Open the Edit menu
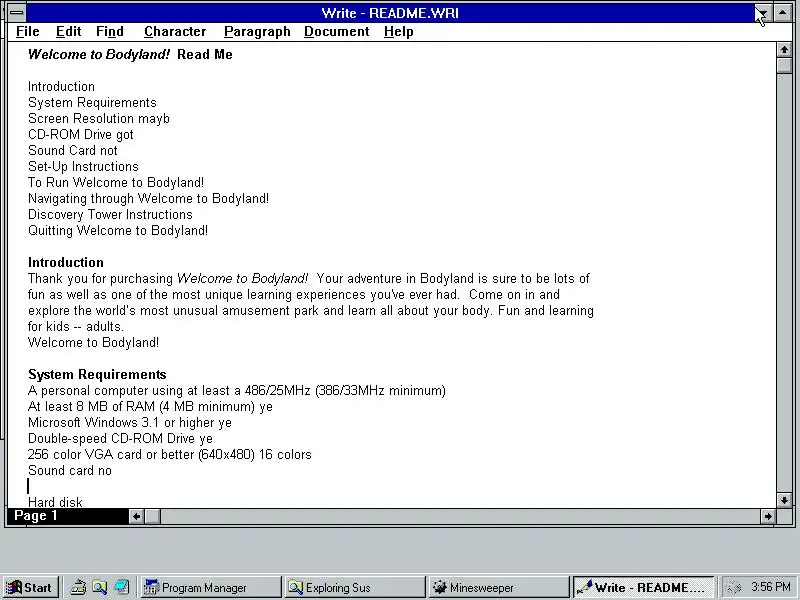Screen dimensions: 800x600 click(68, 32)
